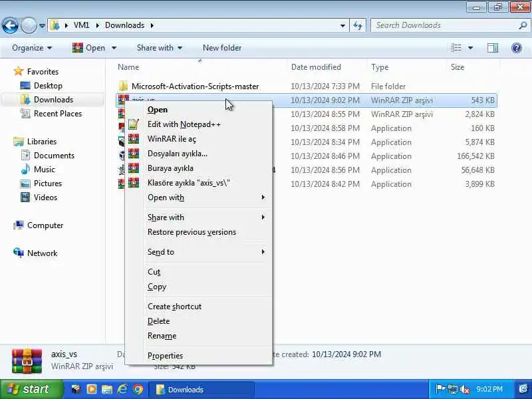The image size is (532, 399).
Task: Sort by Date modified column header
Action: [316, 67]
